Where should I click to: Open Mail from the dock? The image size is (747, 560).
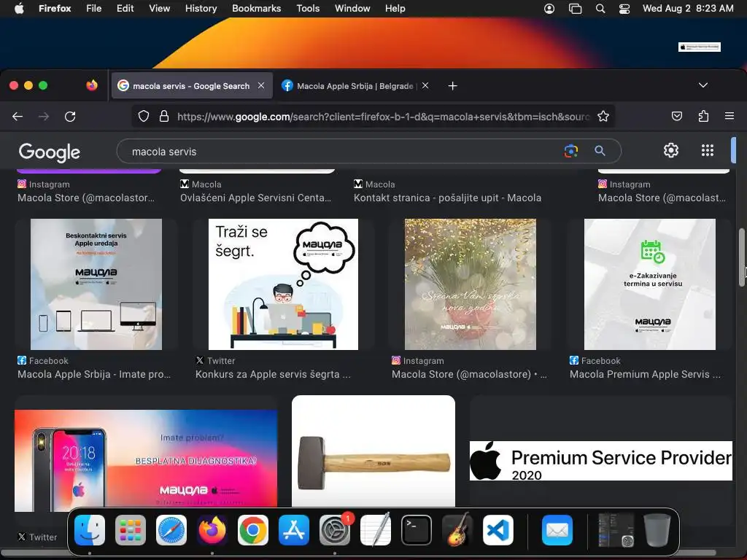point(557,530)
